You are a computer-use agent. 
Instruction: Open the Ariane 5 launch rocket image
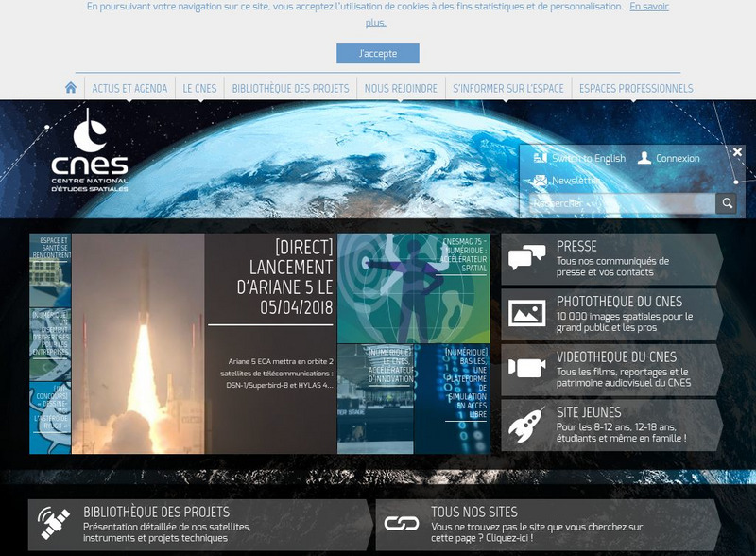pyautogui.click(x=138, y=343)
